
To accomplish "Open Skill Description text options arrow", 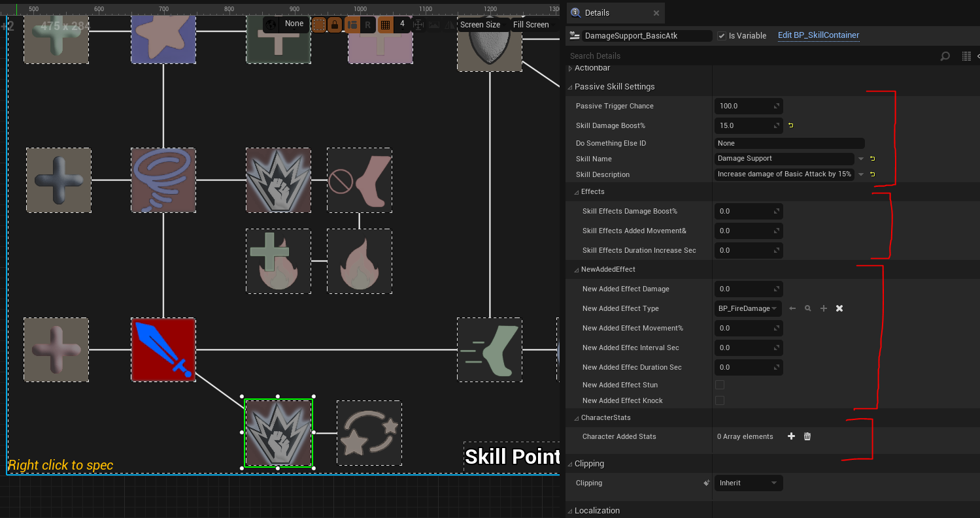I will pos(861,174).
